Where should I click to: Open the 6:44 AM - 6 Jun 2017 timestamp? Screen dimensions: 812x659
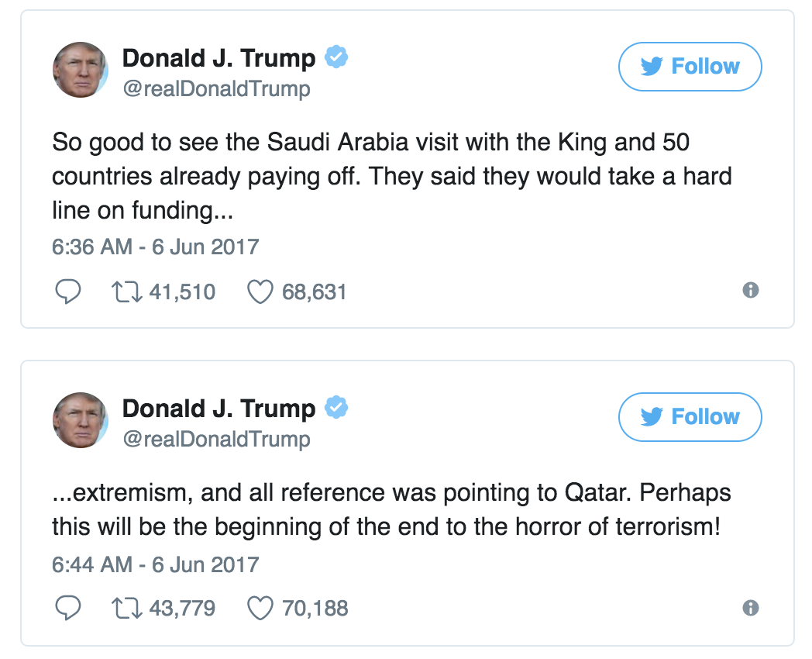pyautogui.click(x=155, y=564)
